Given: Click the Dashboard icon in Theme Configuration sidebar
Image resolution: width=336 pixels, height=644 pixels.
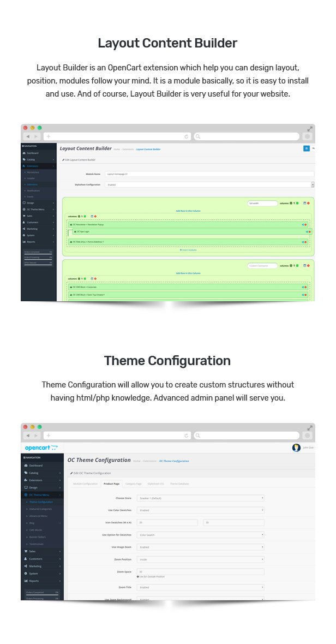Looking at the screenshot, I should [x=26, y=466].
